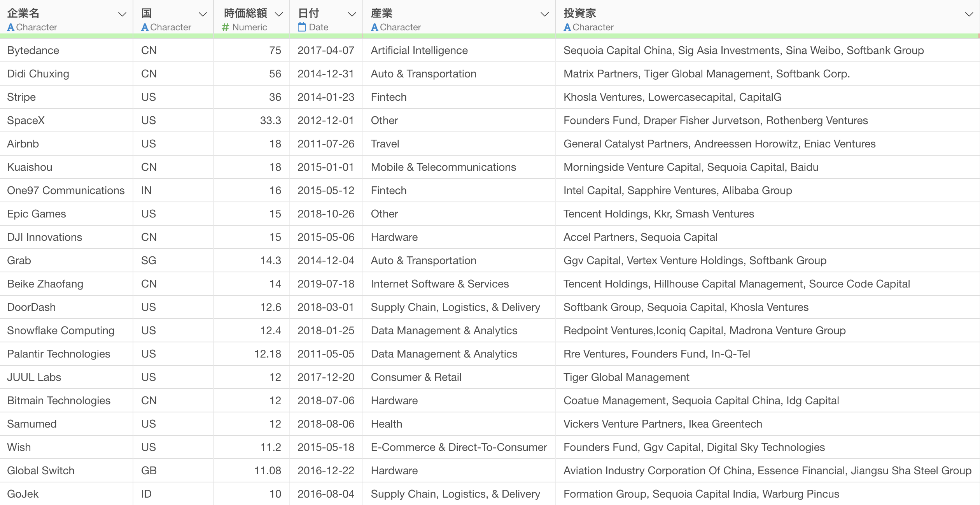The height and width of the screenshot is (505, 980).
Task: Select the Mobile & Telecommunications cell
Action: (459, 167)
